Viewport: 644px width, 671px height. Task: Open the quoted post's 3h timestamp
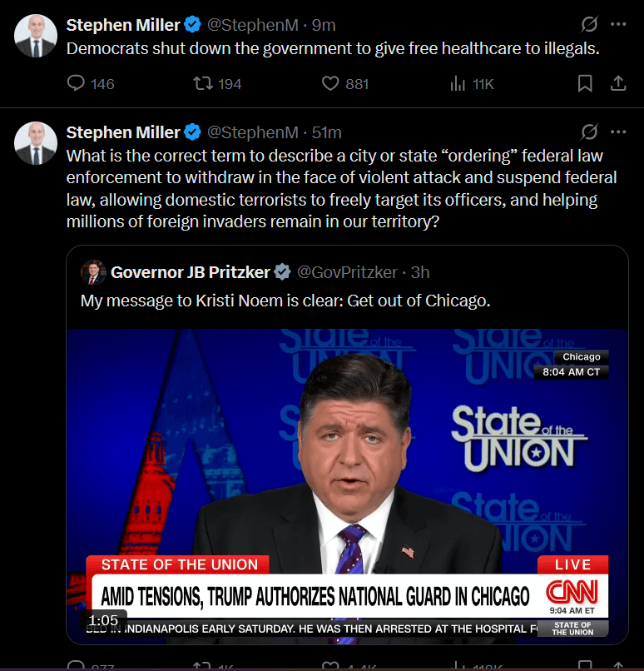420,272
